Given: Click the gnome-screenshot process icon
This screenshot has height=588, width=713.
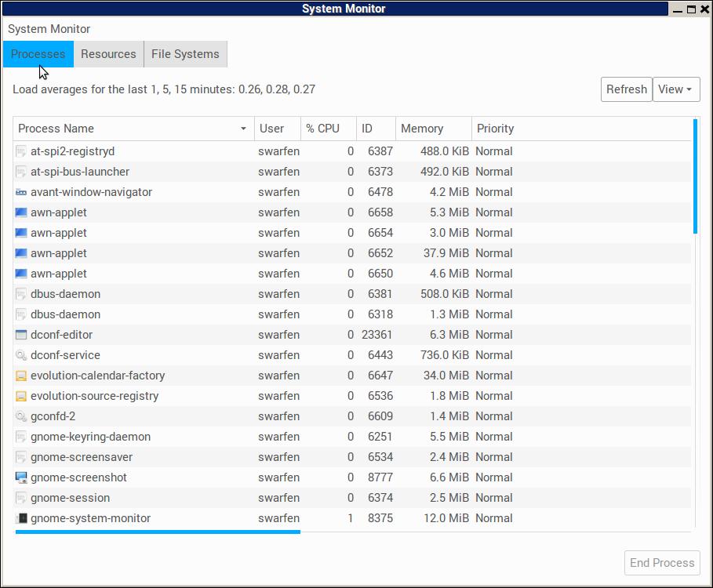Looking at the screenshot, I should (21, 477).
